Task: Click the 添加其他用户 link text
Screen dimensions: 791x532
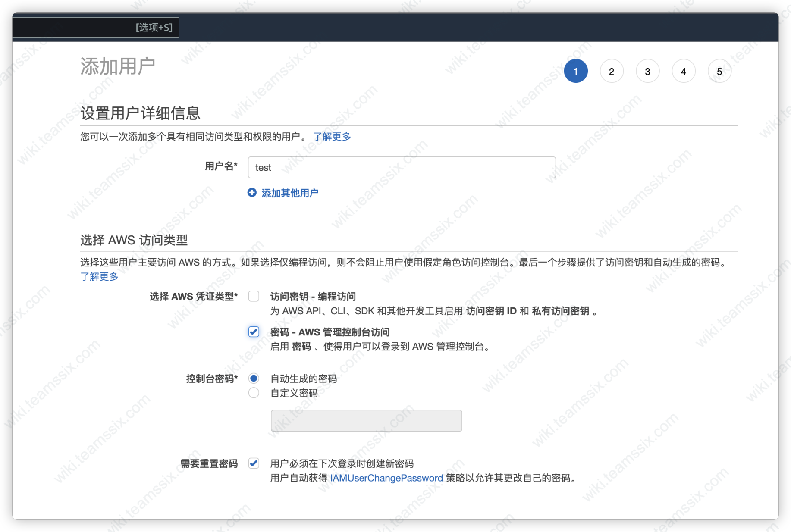Action: coord(290,193)
